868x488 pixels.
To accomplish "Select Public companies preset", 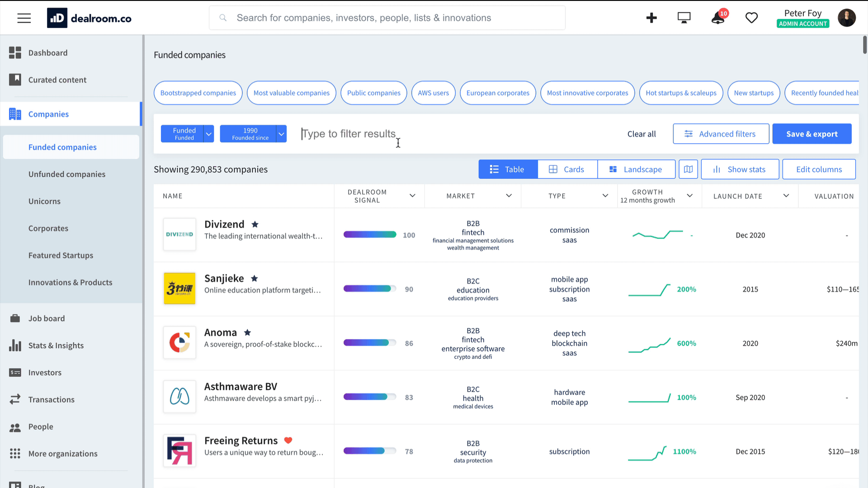I will 373,93.
